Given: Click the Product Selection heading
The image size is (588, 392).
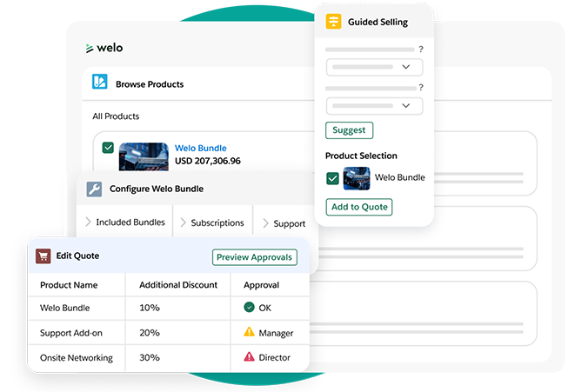Looking at the screenshot, I should [x=361, y=156].
